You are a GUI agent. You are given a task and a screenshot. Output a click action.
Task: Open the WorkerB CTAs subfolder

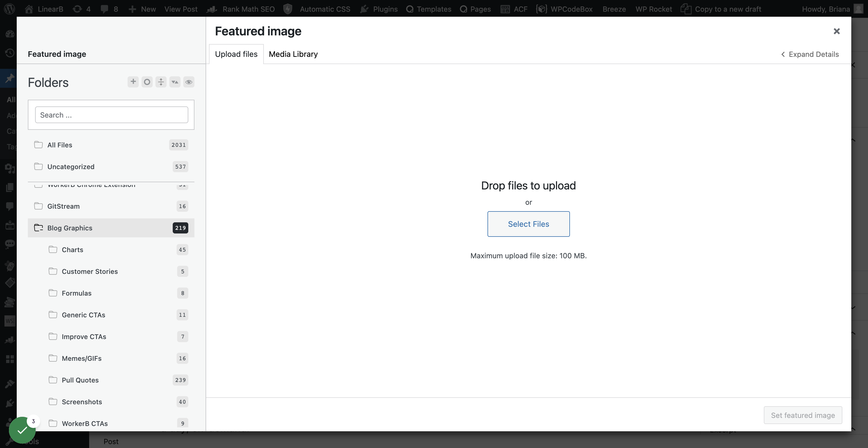[118, 423]
